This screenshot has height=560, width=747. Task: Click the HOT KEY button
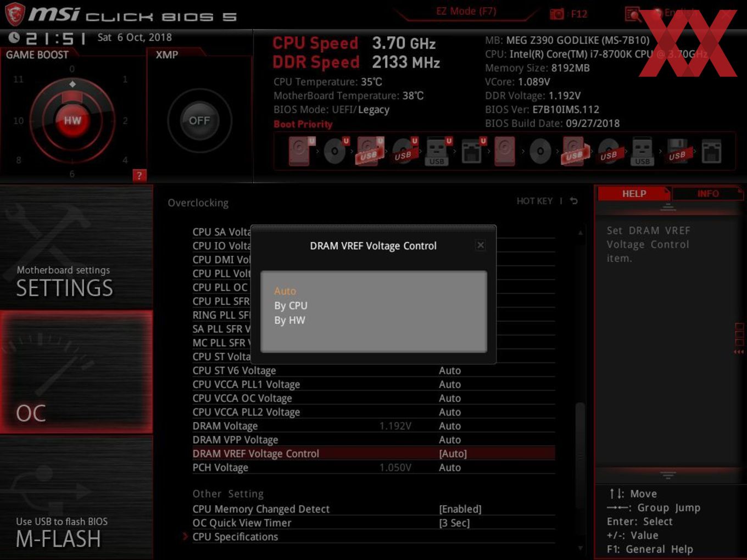click(534, 201)
